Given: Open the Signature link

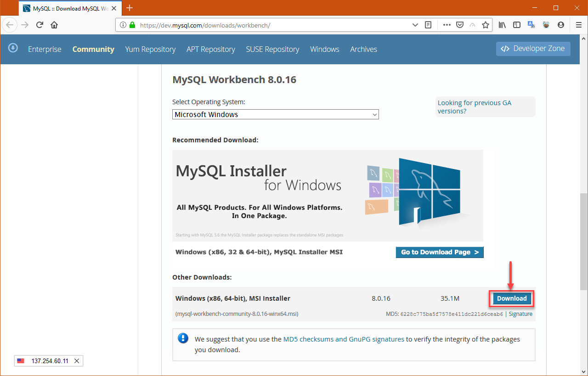Looking at the screenshot, I should tap(520, 314).
